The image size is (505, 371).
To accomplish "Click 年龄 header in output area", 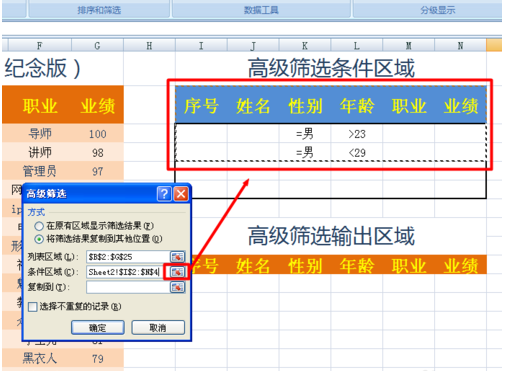I will coord(357,266).
